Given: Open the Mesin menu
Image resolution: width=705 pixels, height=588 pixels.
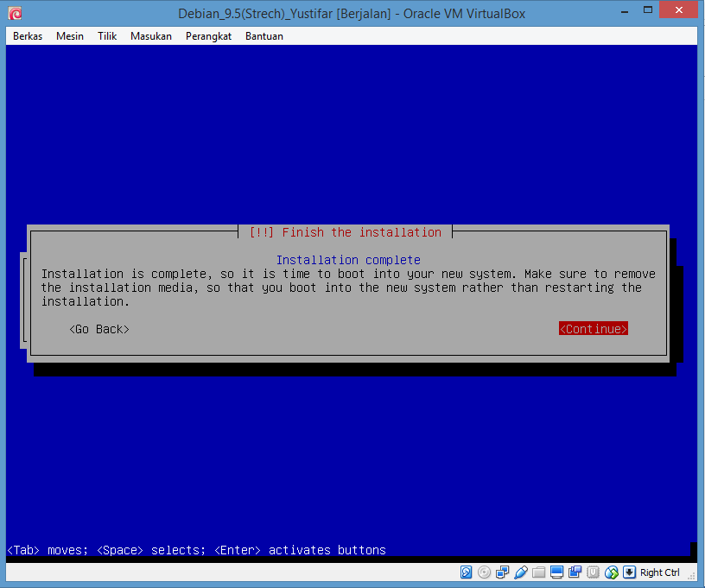Looking at the screenshot, I should [70, 36].
